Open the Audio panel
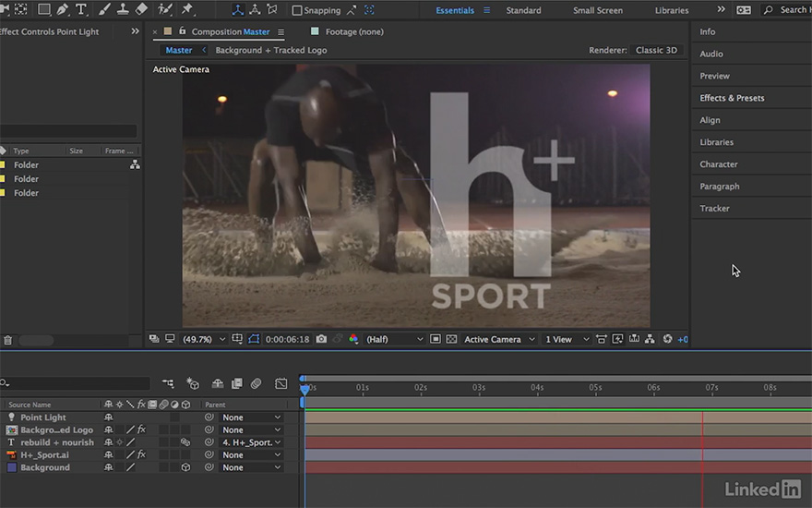The image size is (812, 508). [x=711, y=54]
